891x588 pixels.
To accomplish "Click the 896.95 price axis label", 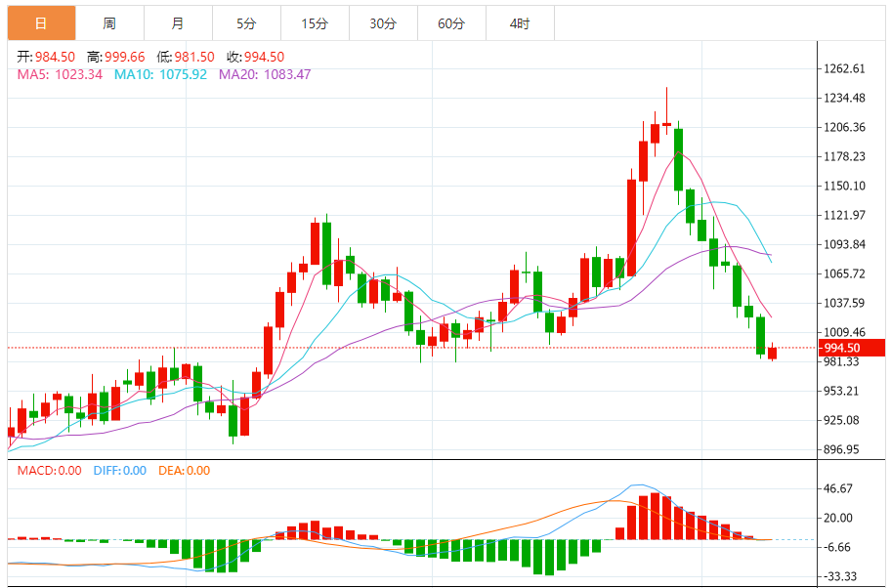I will tap(841, 449).
